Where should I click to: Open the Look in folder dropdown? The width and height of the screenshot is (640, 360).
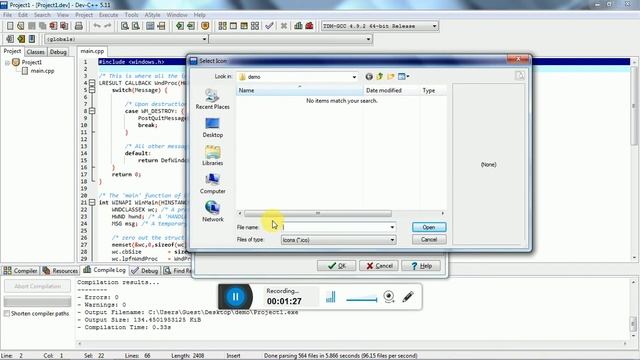tap(354, 77)
